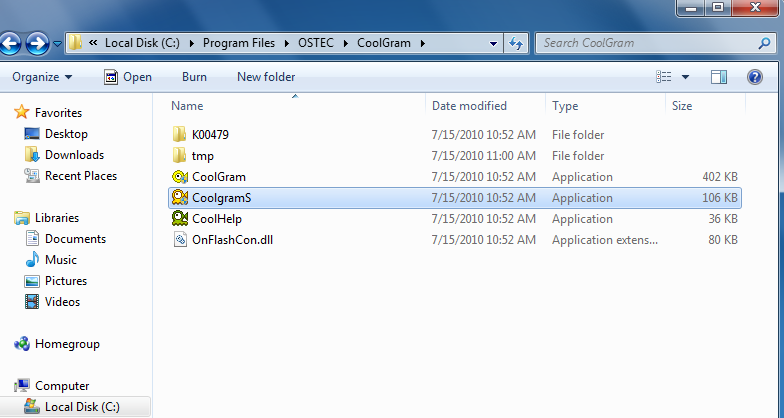Select the CoolHelp file name
The height and width of the screenshot is (418, 784).
click(217, 219)
